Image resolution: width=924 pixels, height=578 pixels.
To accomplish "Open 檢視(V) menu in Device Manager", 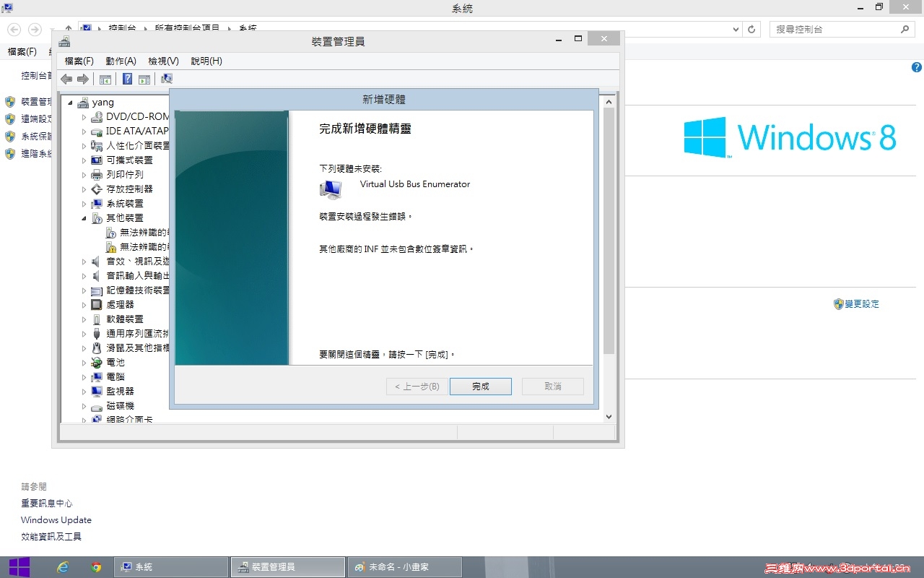I will (163, 61).
